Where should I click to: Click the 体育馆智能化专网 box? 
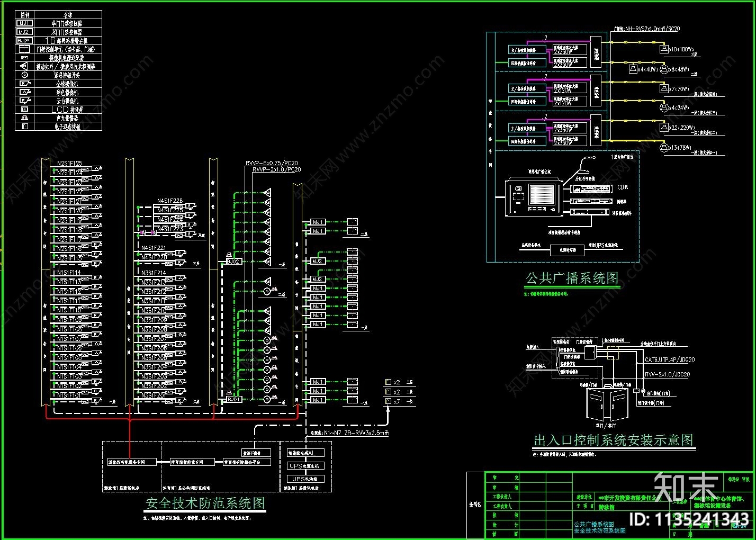click(x=192, y=462)
